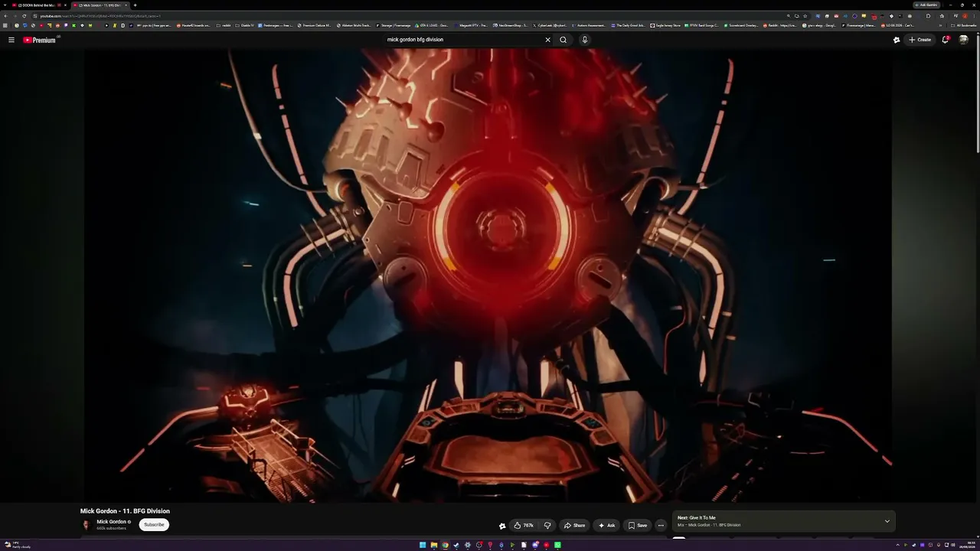Open the Ask Gemini button
This screenshot has width=980, height=551.
[x=926, y=5]
